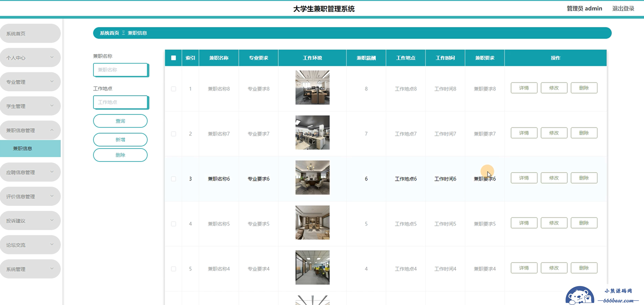644x305 pixels.
Task: Check the checkbox for row 兼职名称7
Action: [173, 134]
